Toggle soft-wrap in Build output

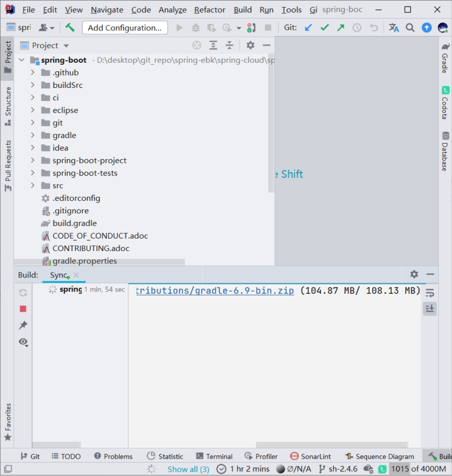pyautogui.click(x=430, y=293)
